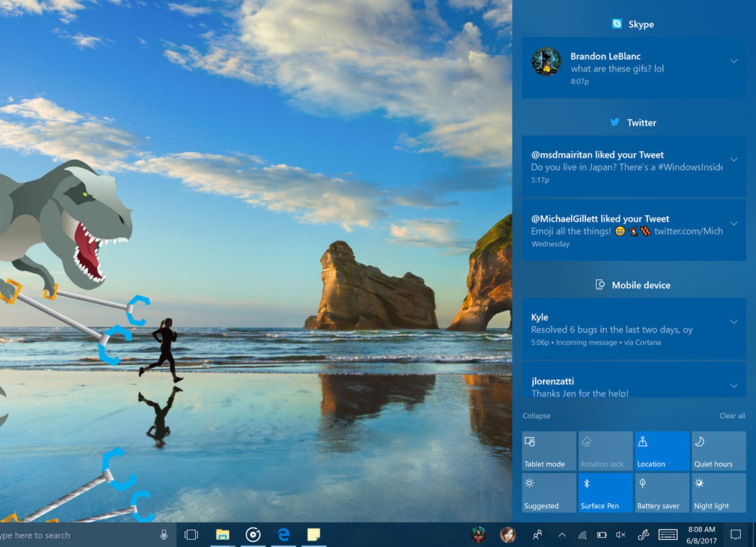Disable Location quick action
Image resolution: width=756 pixels, height=547 pixels.
click(x=662, y=451)
